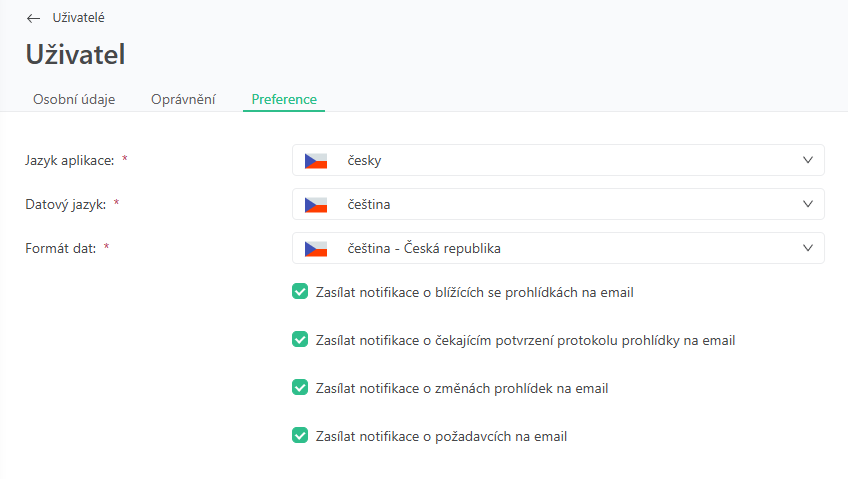
Task: Open the Datový jazyk dropdown showing čeština
Action: 558,204
